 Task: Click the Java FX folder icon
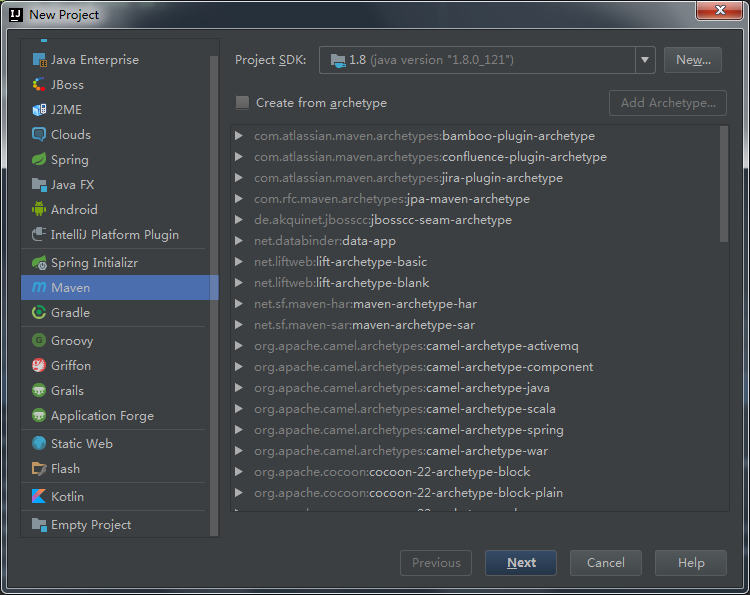click(39, 184)
